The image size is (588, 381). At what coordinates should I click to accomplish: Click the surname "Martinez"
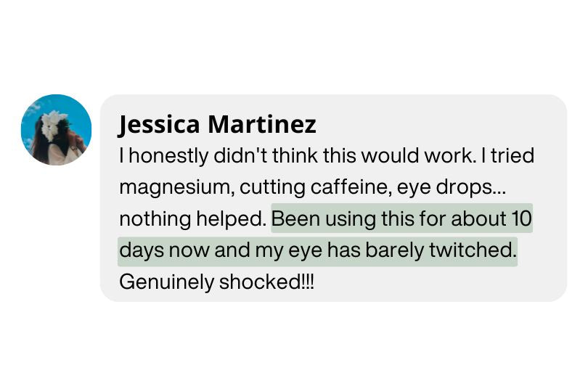click(x=261, y=124)
